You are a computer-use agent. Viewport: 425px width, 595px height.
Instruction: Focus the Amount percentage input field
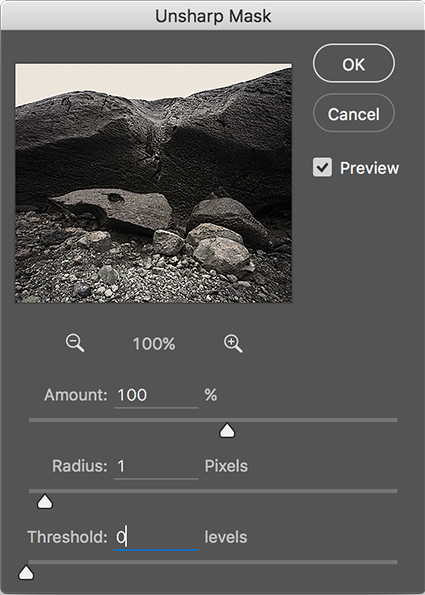[x=156, y=395]
